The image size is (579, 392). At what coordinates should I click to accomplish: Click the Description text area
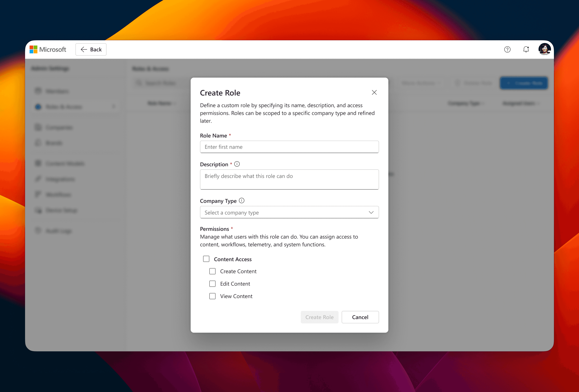click(x=289, y=179)
